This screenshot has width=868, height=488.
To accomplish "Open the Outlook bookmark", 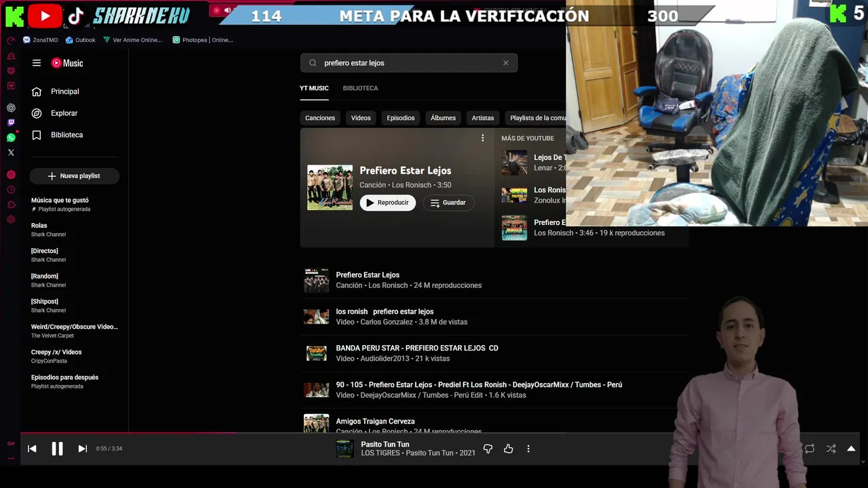I will coord(81,40).
